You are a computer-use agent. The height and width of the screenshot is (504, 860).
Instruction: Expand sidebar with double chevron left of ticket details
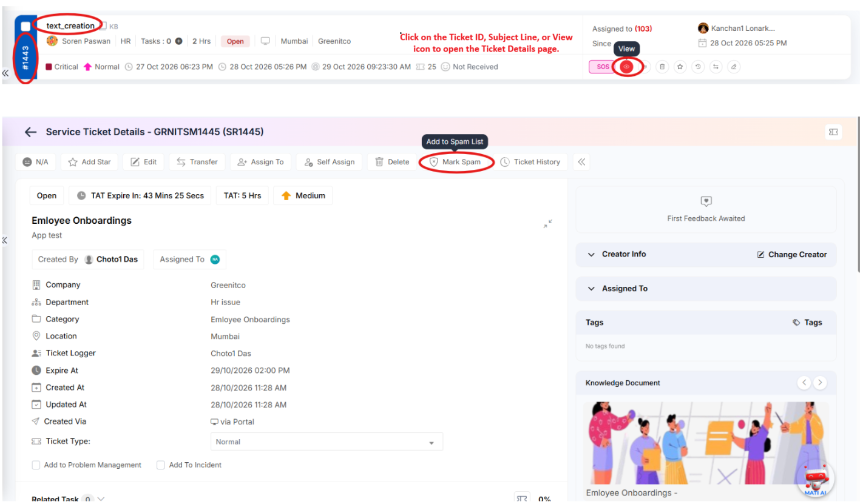tap(5, 240)
